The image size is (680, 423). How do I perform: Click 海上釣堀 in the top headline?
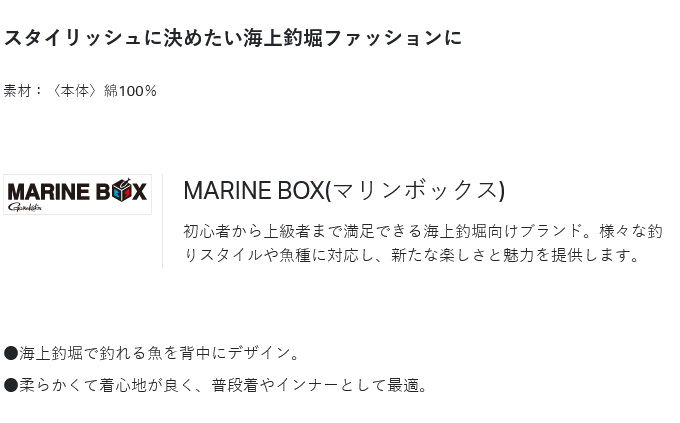tap(283, 38)
